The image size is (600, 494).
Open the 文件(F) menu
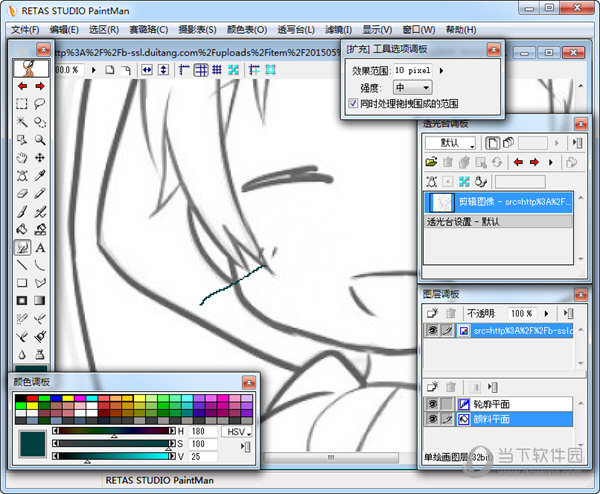tap(25, 29)
